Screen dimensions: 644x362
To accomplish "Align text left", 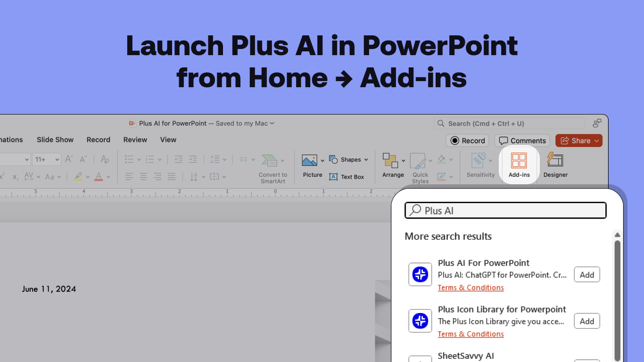I will coord(129,177).
